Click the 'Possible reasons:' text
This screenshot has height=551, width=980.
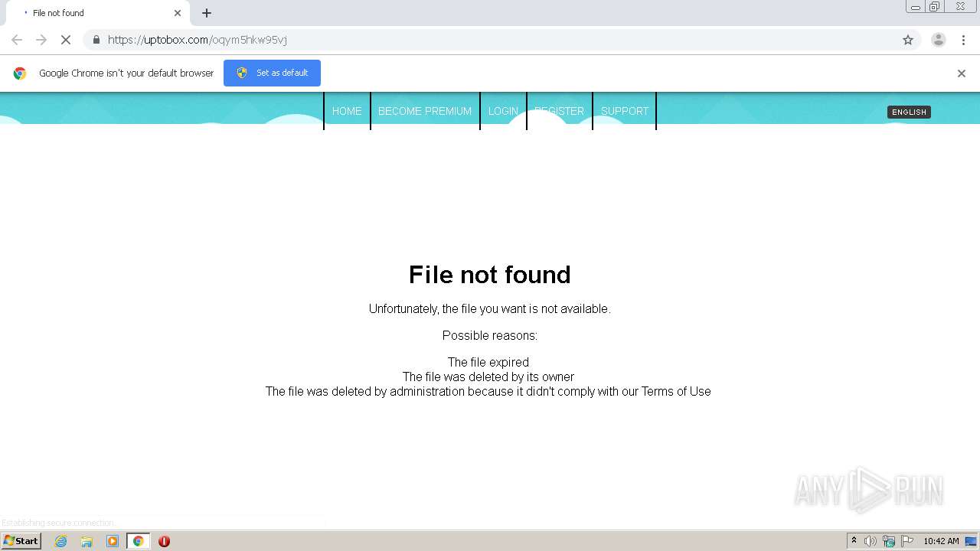(x=490, y=335)
